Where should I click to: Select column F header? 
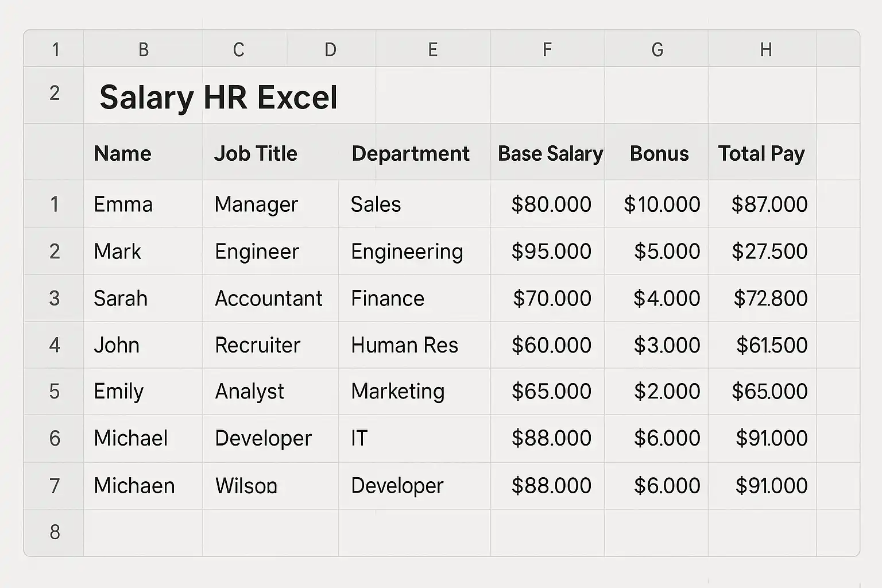(x=547, y=50)
